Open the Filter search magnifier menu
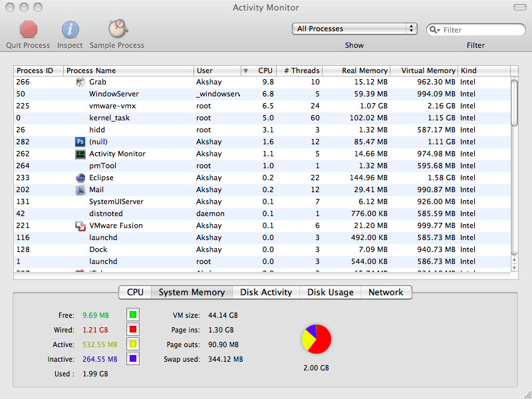 coord(435,30)
